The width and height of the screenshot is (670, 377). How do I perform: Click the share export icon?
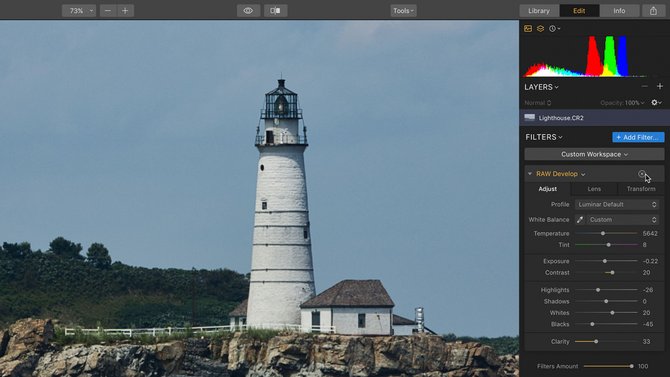click(653, 11)
